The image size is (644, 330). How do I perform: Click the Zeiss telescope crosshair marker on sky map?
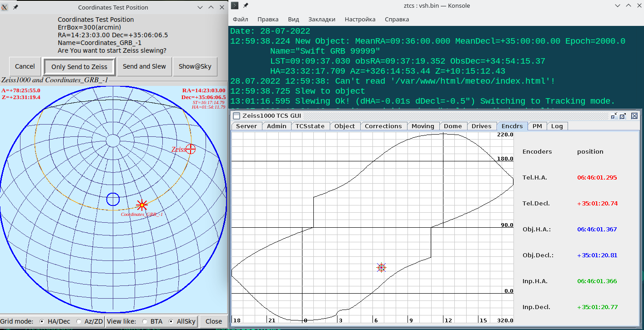point(191,149)
